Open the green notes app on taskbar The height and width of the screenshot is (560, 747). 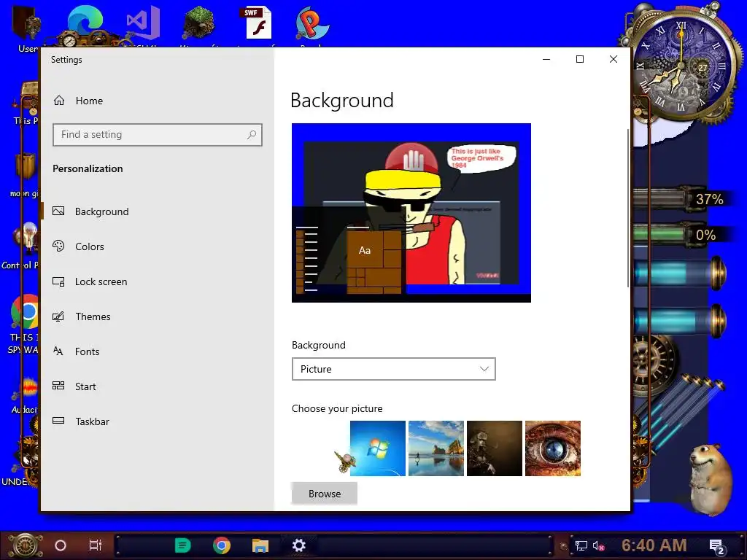(x=182, y=545)
